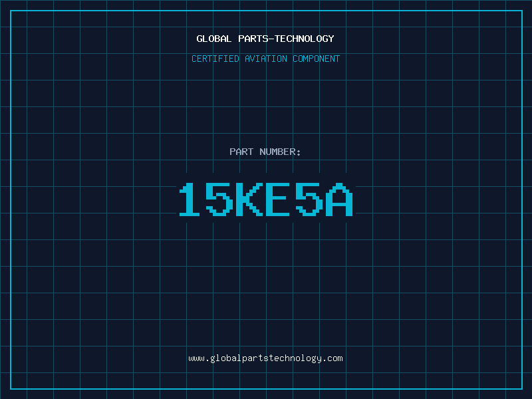
Task: Click the first large 5 after the 1
Action: pos(219,199)
